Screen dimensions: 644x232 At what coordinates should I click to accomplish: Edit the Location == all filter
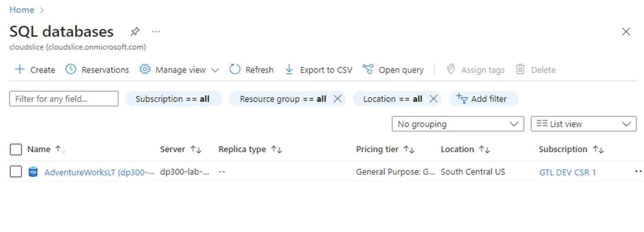[x=393, y=99]
